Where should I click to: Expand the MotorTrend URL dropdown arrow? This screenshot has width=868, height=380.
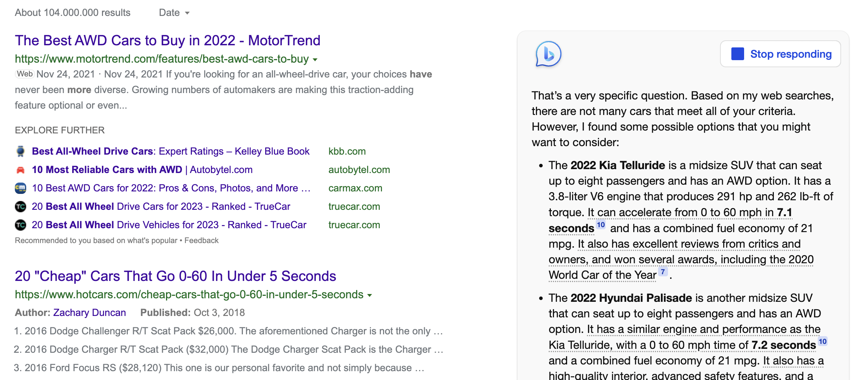coord(315,59)
